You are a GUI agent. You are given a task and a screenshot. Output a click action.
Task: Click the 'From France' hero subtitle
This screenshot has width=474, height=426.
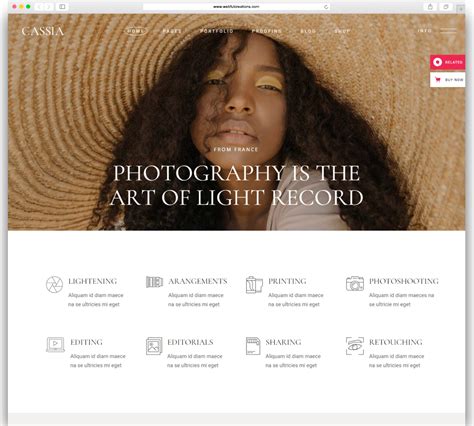coord(236,150)
